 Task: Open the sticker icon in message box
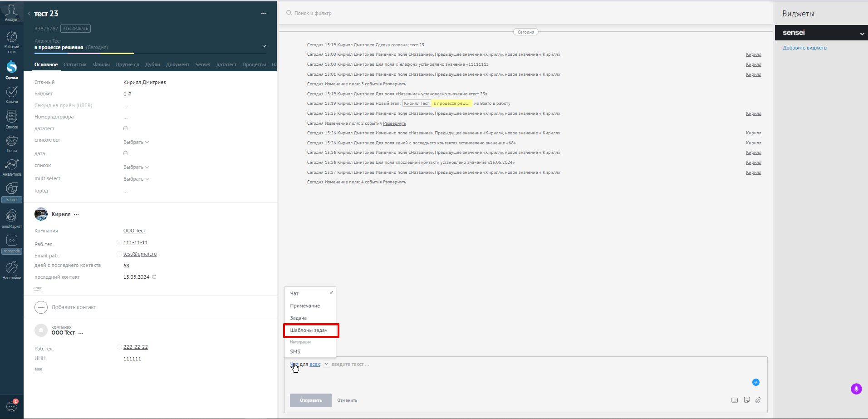[746, 400]
